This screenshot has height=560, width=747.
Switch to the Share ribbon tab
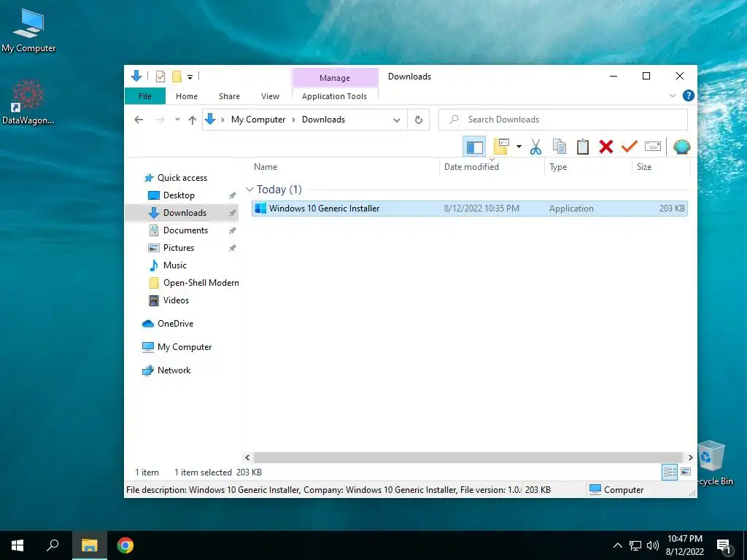tap(229, 96)
